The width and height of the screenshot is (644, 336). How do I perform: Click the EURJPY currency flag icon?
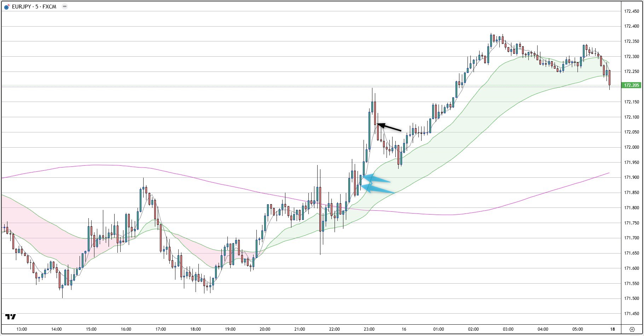tap(6, 7)
